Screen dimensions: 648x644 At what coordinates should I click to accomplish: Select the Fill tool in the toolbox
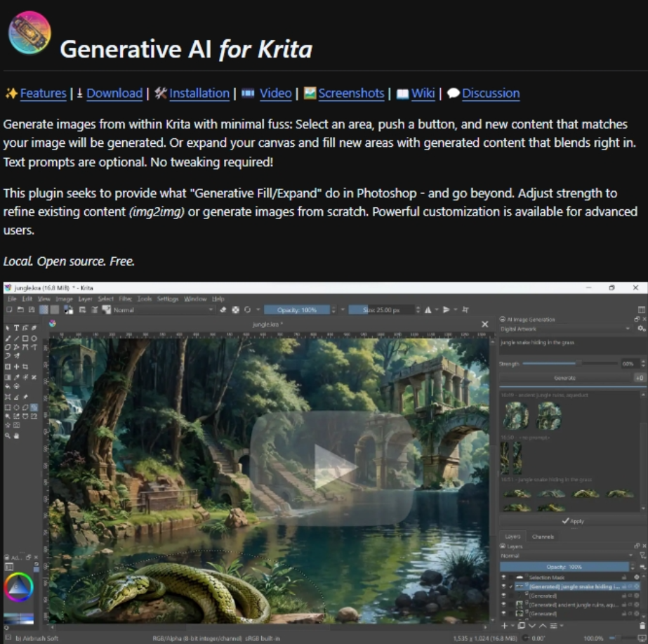7,386
